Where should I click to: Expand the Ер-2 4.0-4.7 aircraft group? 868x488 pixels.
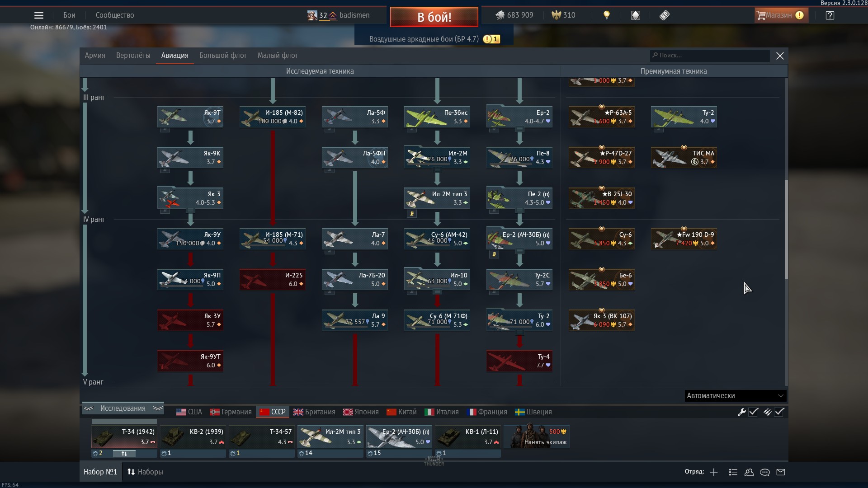tap(519, 117)
